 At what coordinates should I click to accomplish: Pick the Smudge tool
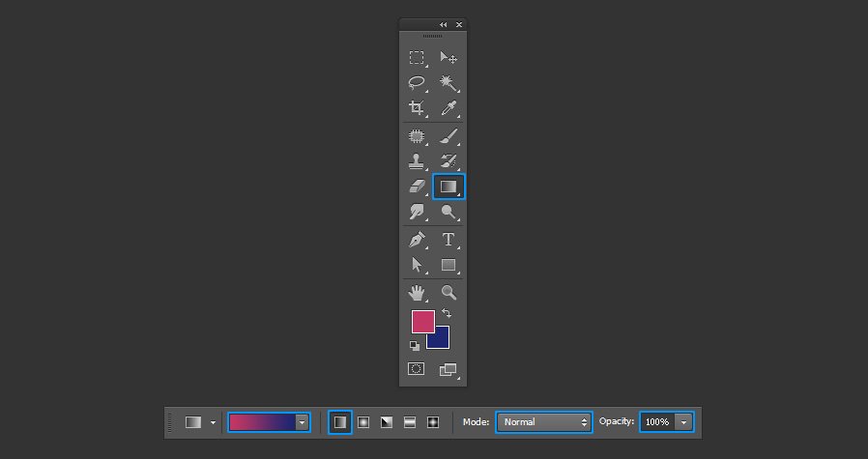pyautogui.click(x=417, y=212)
